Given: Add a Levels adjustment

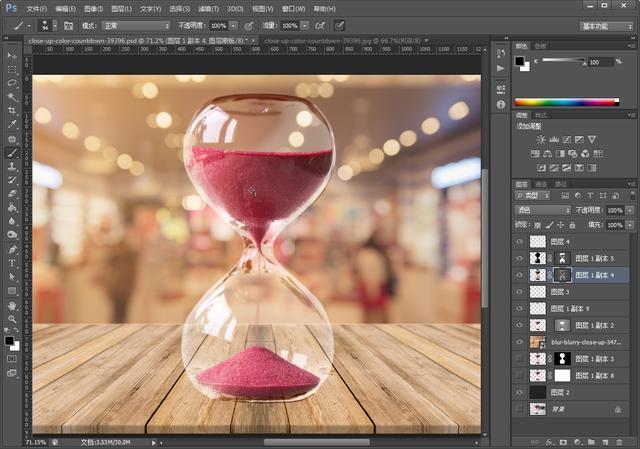Looking at the screenshot, I should point(554,140).
